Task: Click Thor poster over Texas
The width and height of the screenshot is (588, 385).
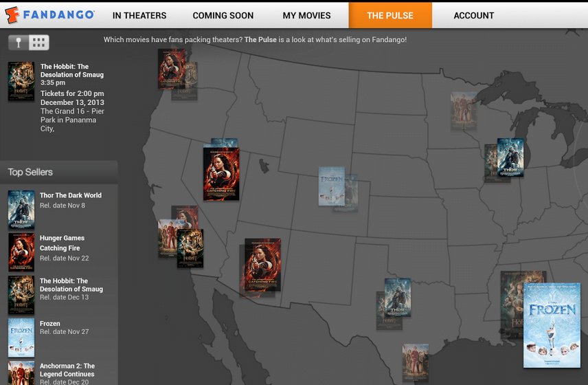Action: 398,297
